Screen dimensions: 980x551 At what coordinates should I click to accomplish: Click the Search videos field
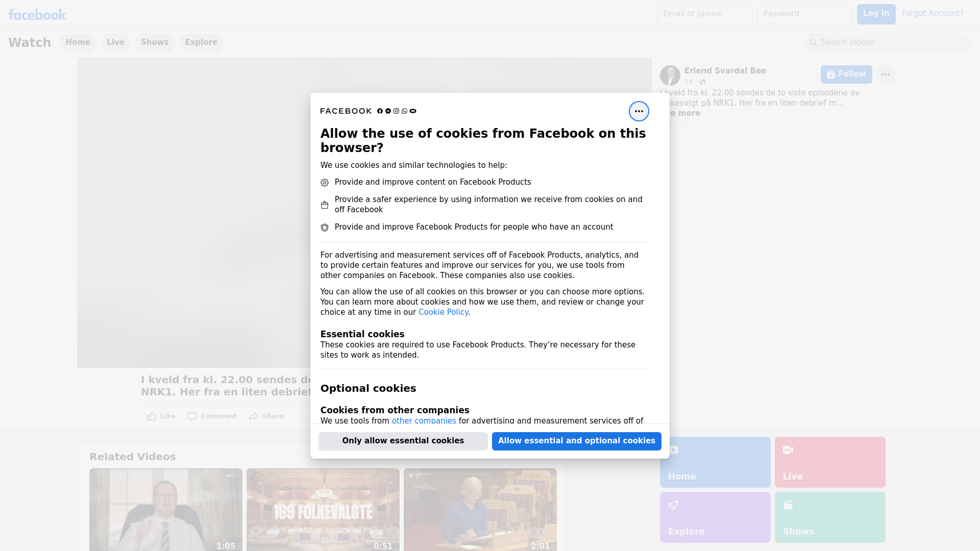[888, 42]
